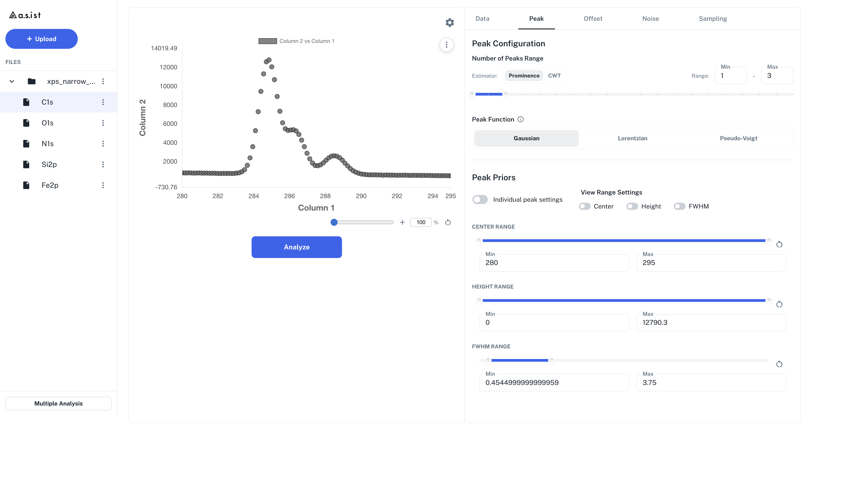Open options menu for C1s file
The image size is (868, 488).
click(103, 102)
